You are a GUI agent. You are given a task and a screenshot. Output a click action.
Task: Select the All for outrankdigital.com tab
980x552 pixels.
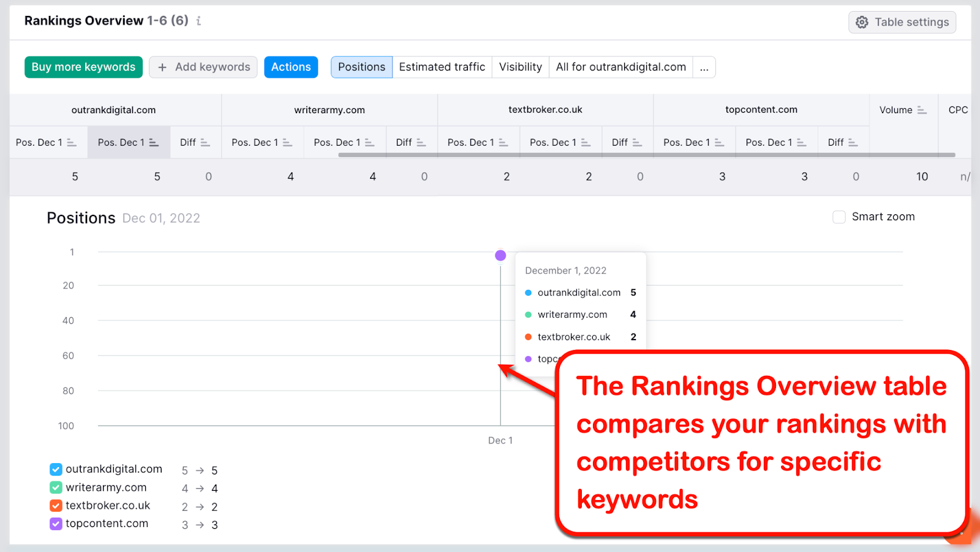tap(621, 67)
